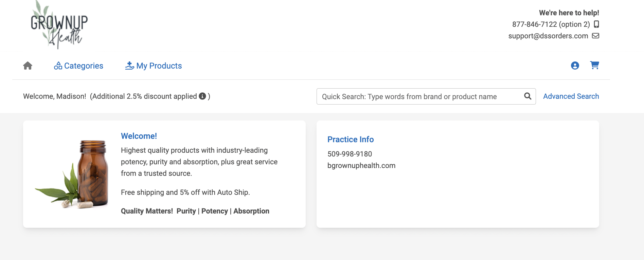This screenshot has width=644, height=260.
Task: Click the Welcome, Madison! greeting
Action: coord(55,96)
